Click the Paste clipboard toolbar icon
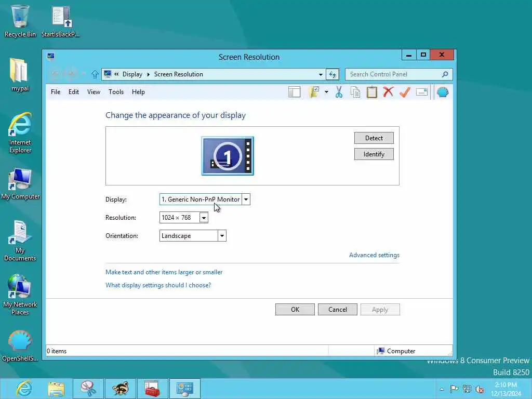The image size is (532, 399). 371,92
